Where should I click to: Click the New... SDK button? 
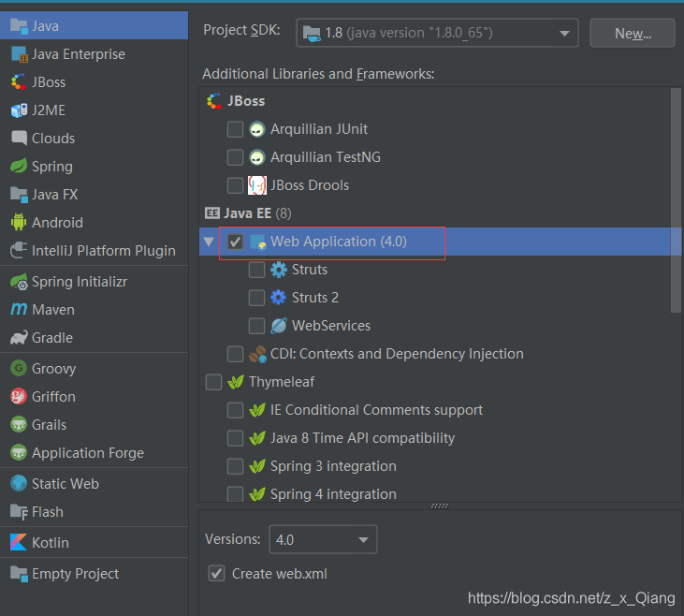coord(633,33)
